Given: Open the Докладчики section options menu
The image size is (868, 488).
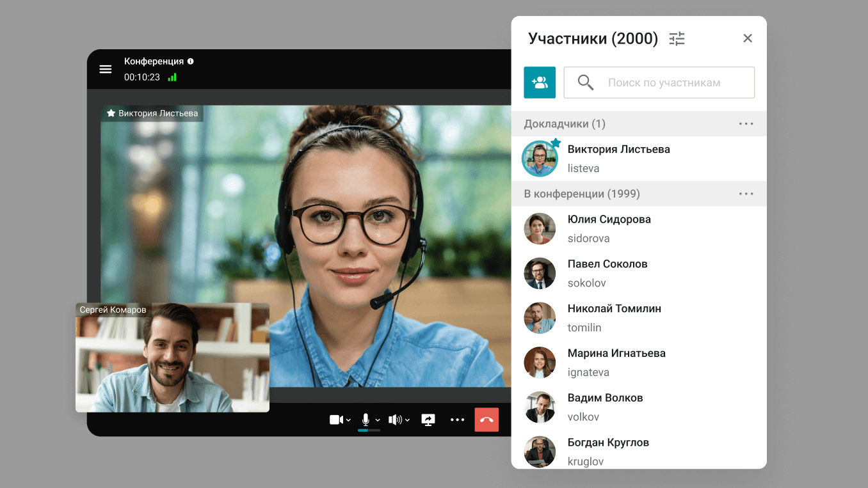Looking at the screenshot, I should tap(746, 124).
